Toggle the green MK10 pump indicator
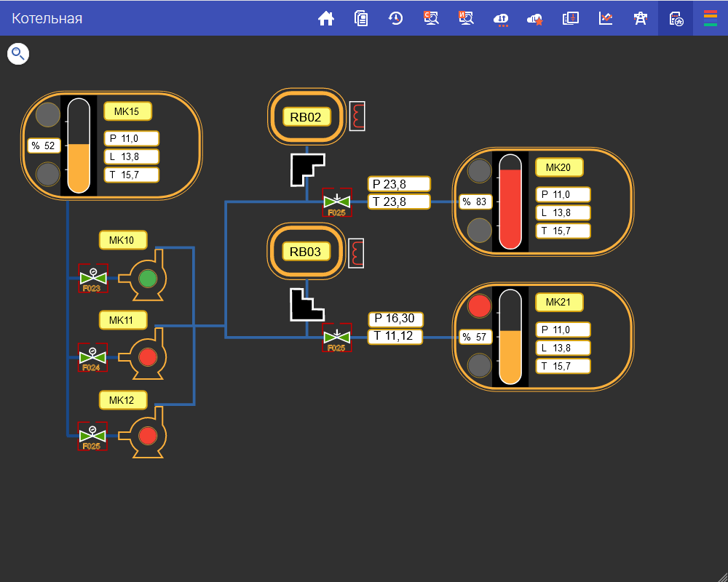The height and width of the screenshot is (582, 728). 148,278
